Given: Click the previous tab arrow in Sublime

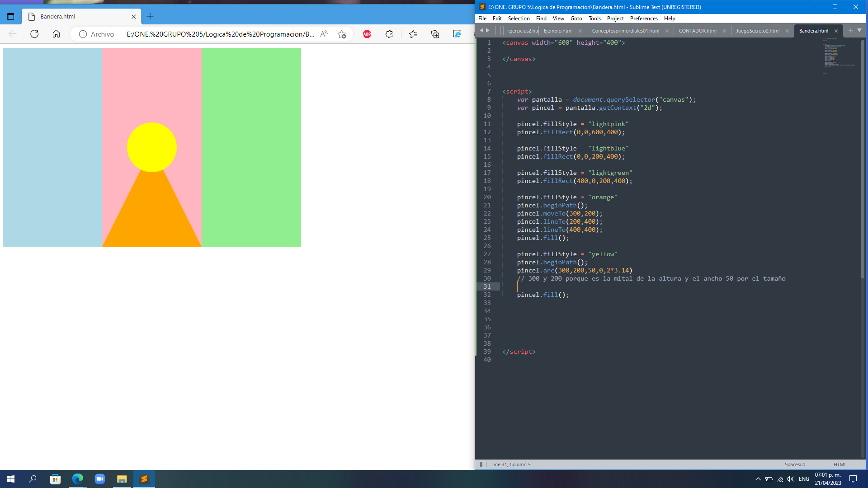Looking at the screenshot, I should click(481, 30).
